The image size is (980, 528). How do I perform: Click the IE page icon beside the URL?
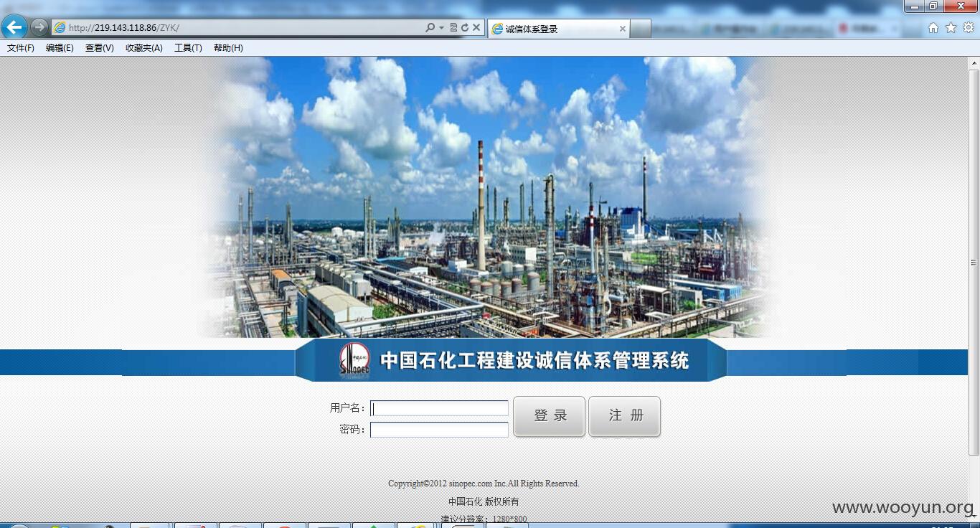60,28
